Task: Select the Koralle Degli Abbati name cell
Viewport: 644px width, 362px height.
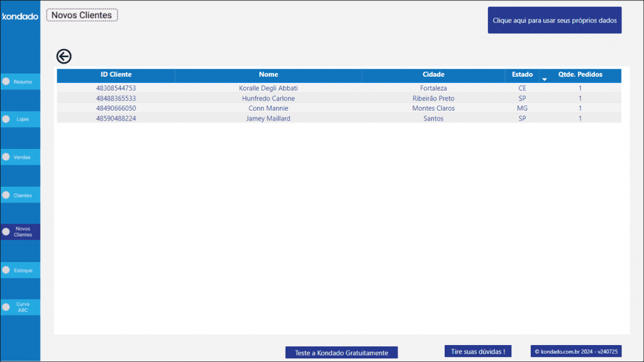Action: point(268,89)
